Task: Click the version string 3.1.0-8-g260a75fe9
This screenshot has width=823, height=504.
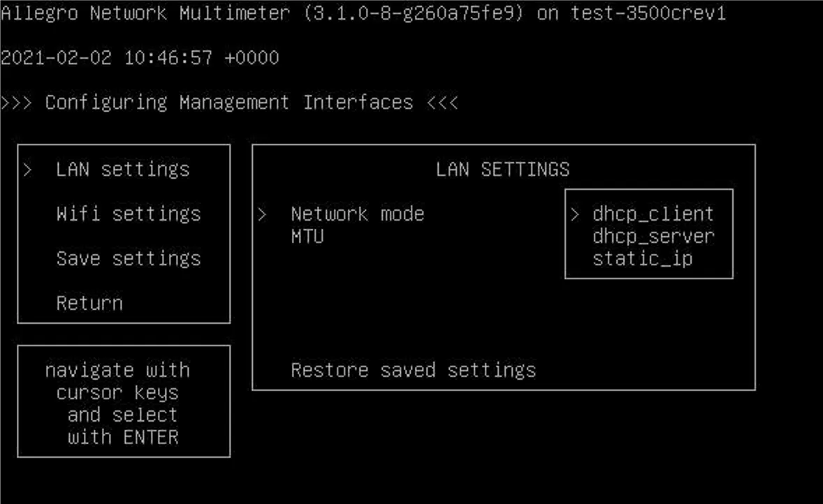Action: coord(413,13)
